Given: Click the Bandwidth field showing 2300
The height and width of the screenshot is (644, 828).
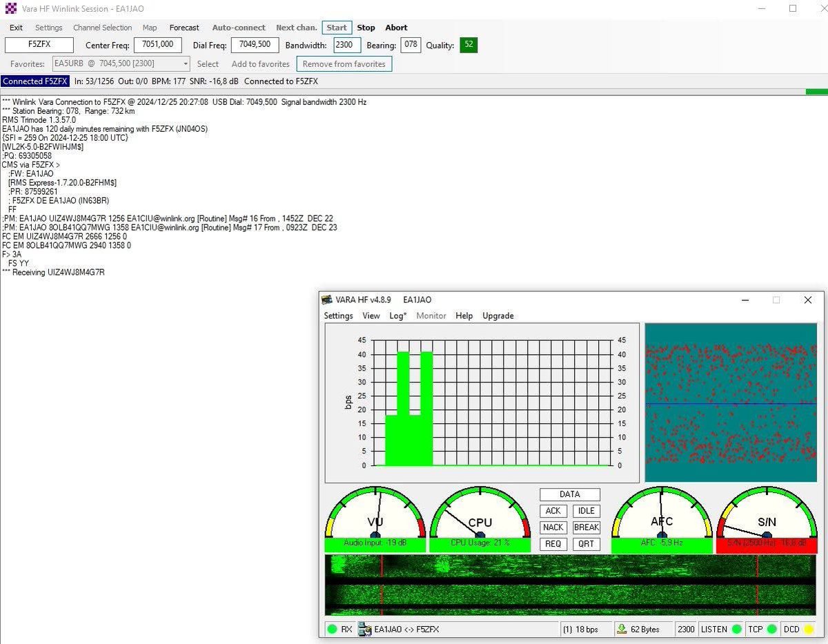Looking at the screenshot, I should (x=347, y=45).
